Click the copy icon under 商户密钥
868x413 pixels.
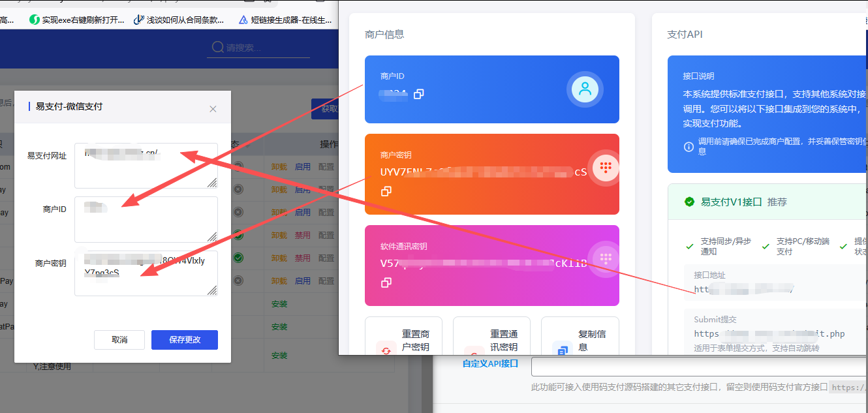point(387,192)
